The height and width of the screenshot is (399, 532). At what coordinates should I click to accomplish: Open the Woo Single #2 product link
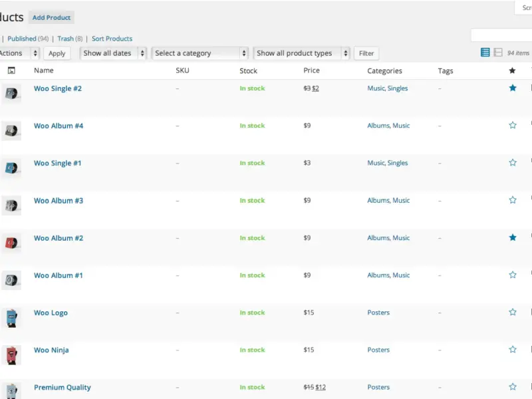tap(58, 88)
